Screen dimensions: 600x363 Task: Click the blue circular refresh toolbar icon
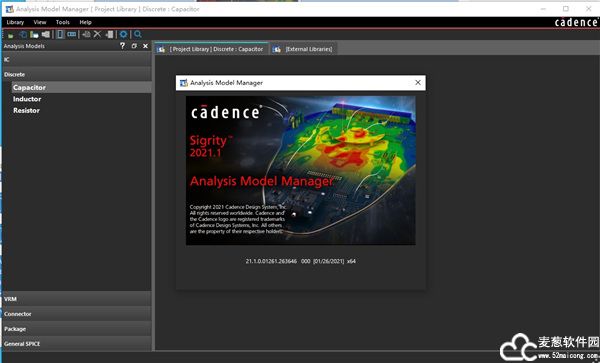coord(23,34)
